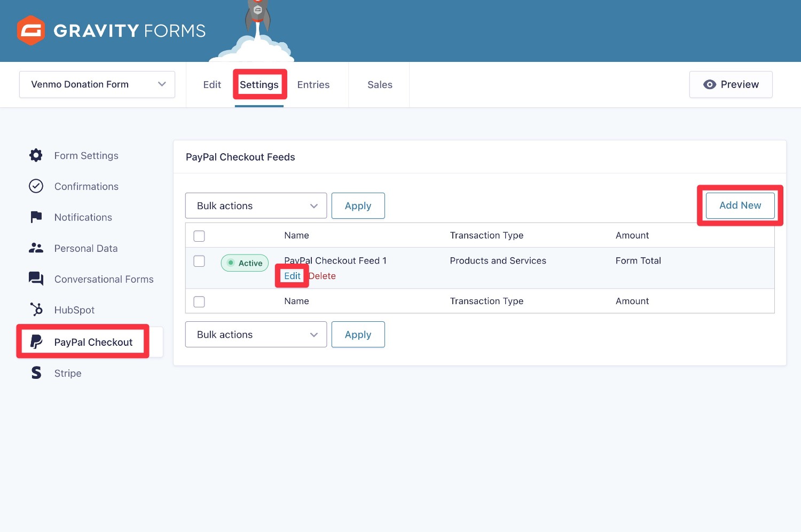Click the Form Total amount cell
801x532 pixels.
(x=638, y=260)
